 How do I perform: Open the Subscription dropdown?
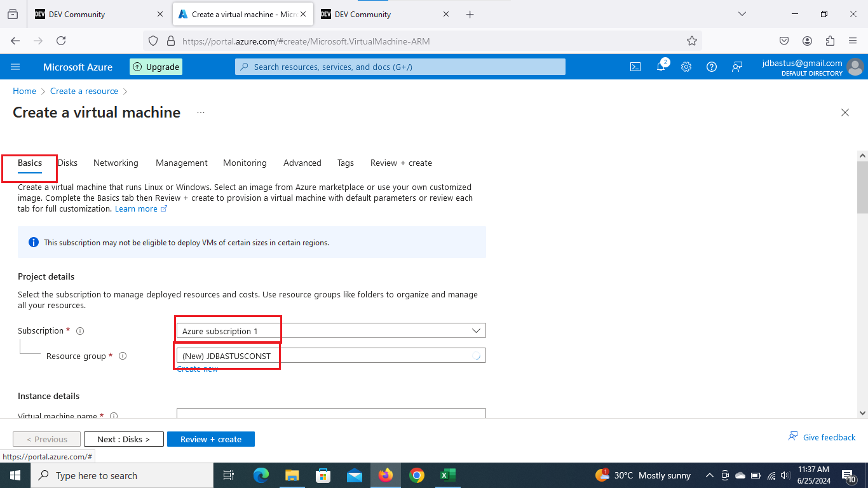(331, 330)
